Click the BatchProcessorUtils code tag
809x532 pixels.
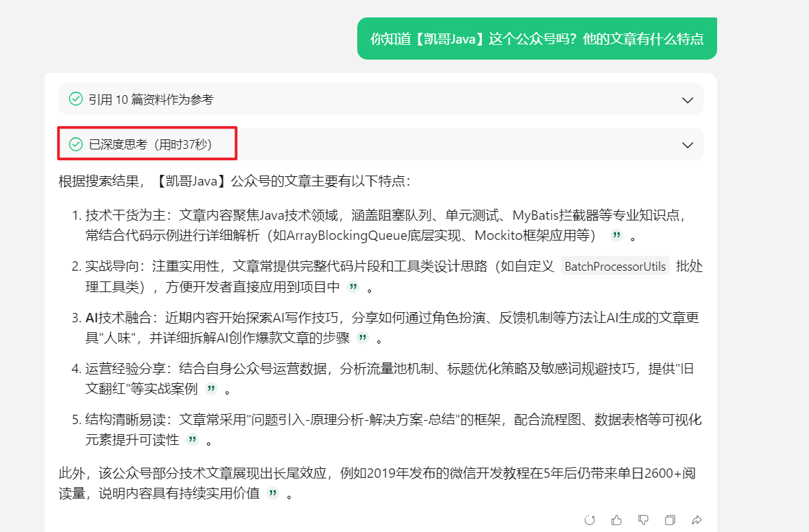click(615, 267)
